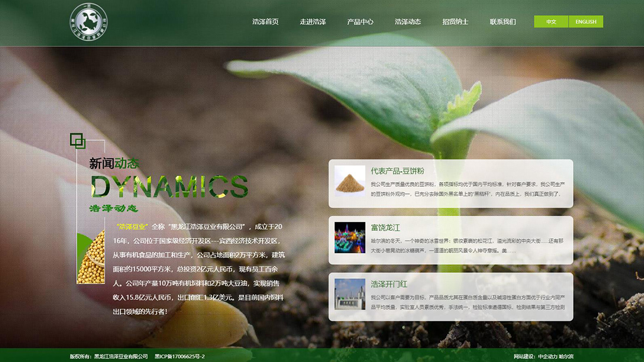The width and height of the screenshot is (644, 362).
Task: Click 联系我们 in the navigation bar
Action: coord(502,22)
